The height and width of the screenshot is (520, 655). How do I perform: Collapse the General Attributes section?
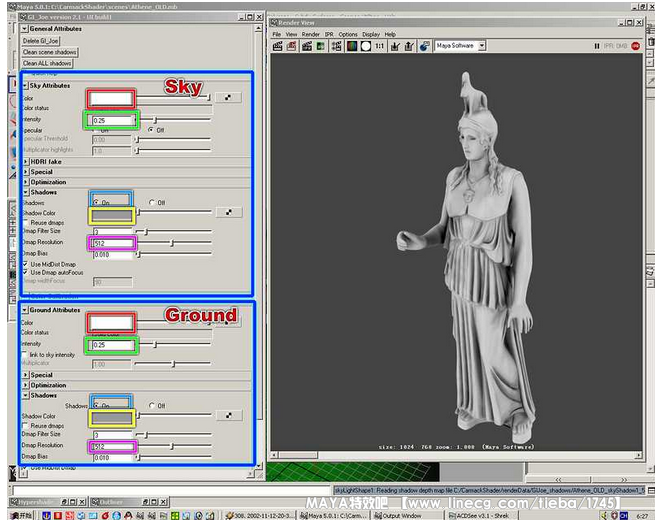click(25, 29)
